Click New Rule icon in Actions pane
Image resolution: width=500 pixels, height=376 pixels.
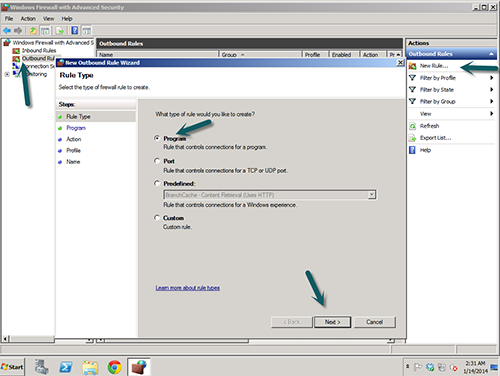[412, 66]
